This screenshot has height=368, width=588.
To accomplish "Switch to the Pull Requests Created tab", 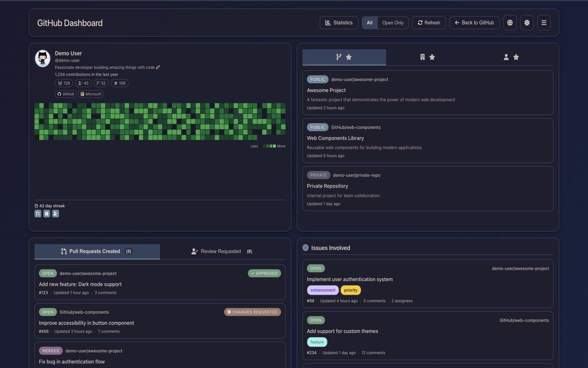I will [97, 251].
